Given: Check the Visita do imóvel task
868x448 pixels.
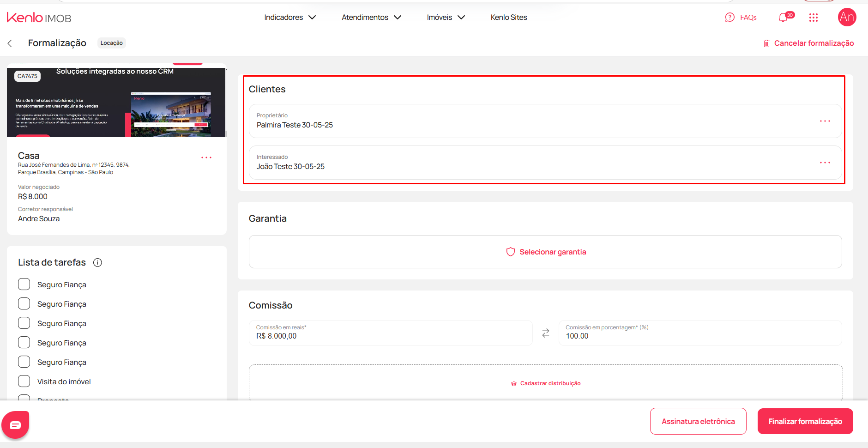Looking at the screenshot, I should [x=24, y=381].
